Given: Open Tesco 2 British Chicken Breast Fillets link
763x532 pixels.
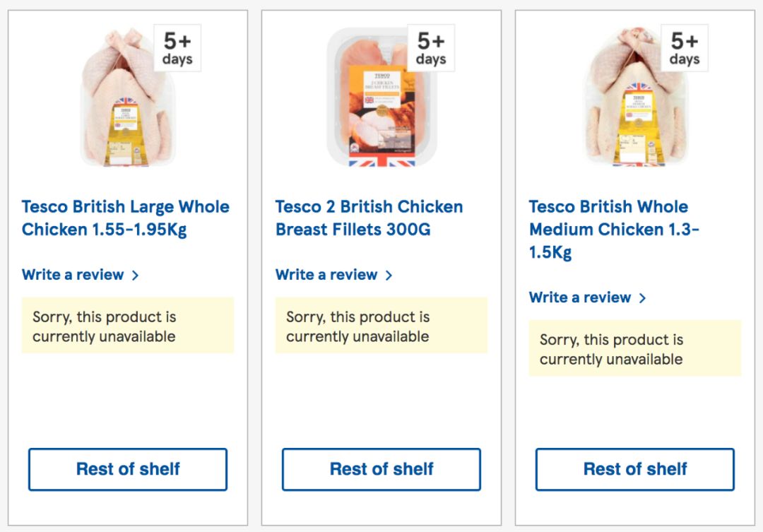Looking at the screenshot, I should 369,218.
